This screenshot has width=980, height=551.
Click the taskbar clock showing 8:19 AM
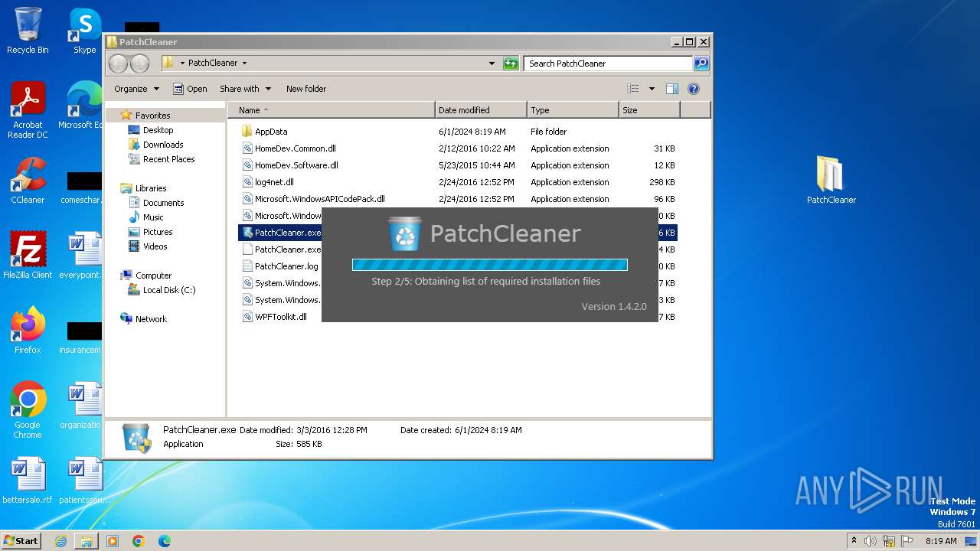coord(941,541)
